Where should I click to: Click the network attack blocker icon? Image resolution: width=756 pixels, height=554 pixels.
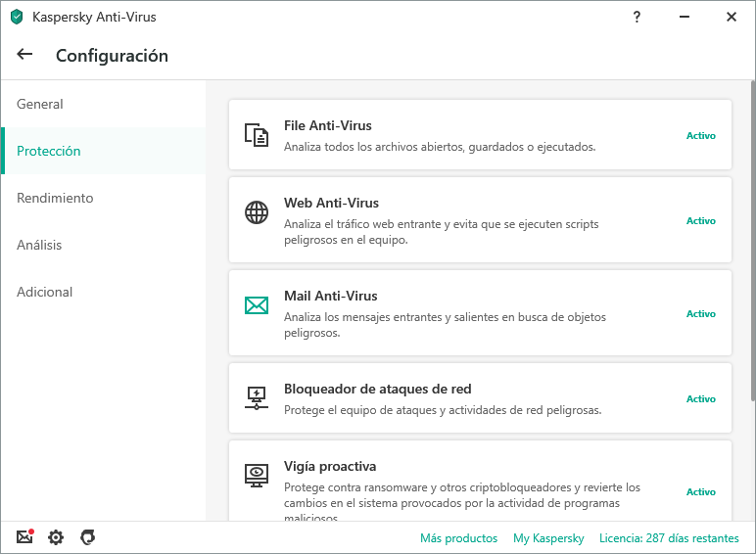[256, 398]
